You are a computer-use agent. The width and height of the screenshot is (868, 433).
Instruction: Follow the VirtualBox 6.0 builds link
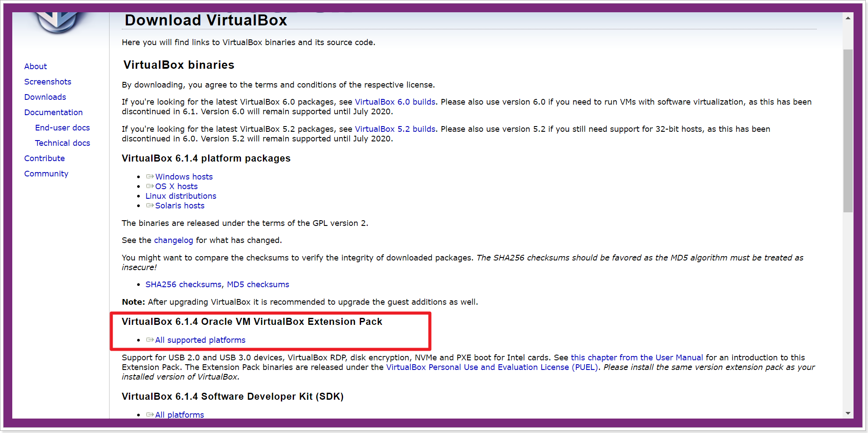(395, 102)
